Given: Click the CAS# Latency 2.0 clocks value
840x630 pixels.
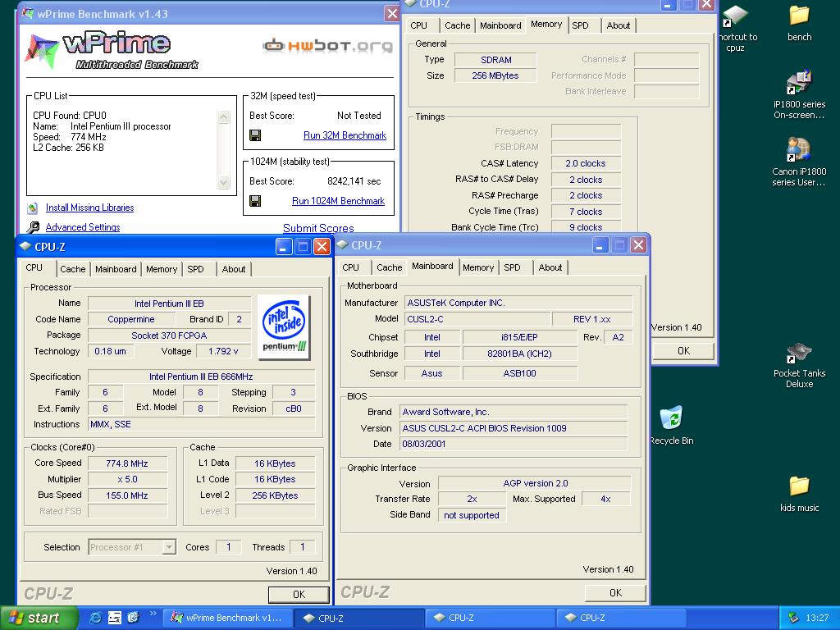Looking at the screenshot, I should click(586, 163).
